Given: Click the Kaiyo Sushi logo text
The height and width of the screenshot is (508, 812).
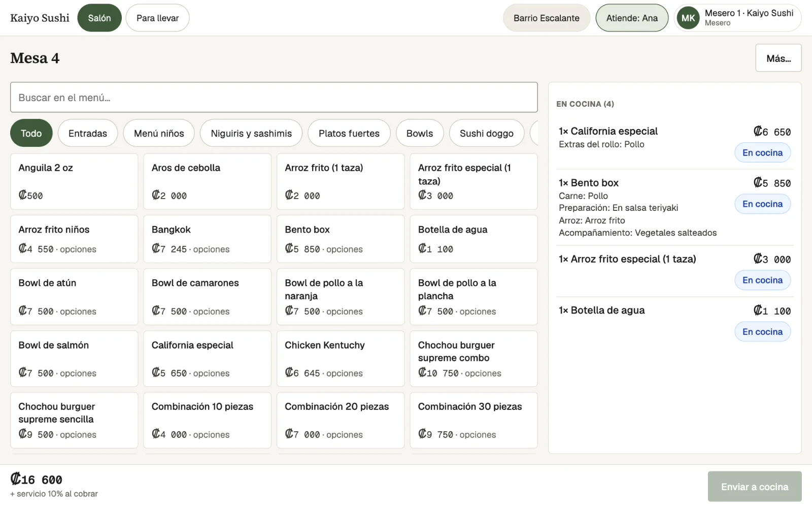Looking at the screenshot, I should (x=40, y=18).
